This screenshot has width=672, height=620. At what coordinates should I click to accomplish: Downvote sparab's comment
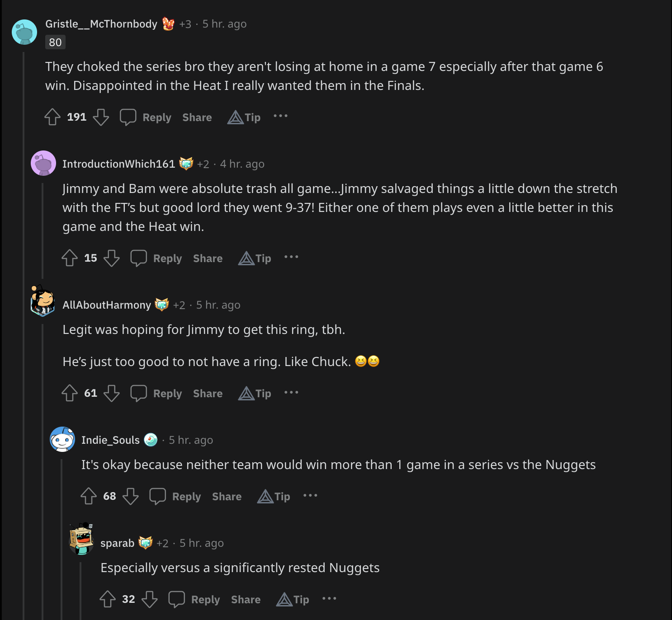click(x=149, y=599)
